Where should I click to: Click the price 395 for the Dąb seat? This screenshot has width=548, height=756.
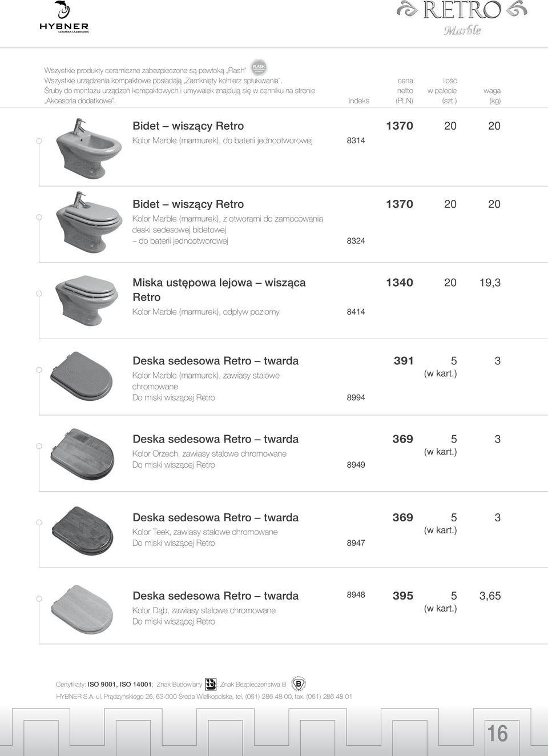pyautogui.click(x=403, y=596)
